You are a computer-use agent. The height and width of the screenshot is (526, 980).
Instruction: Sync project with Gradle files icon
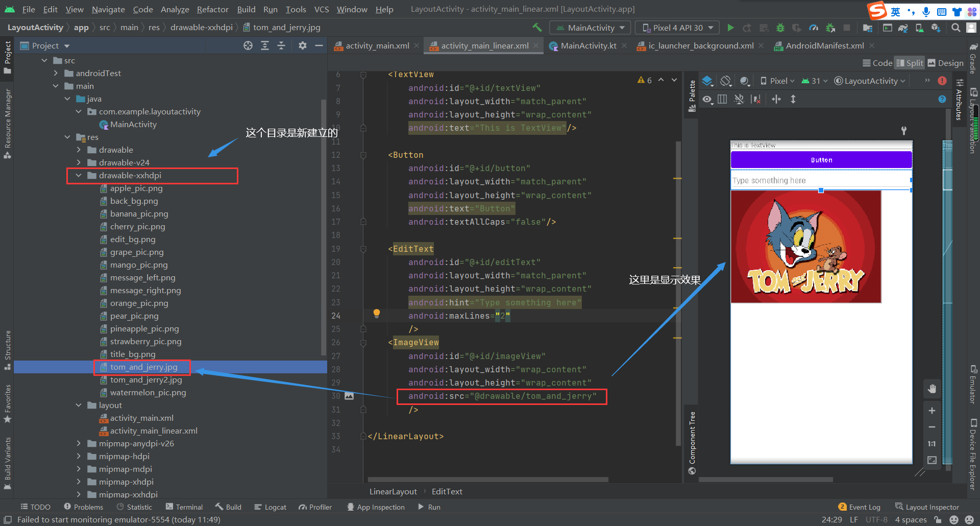(903, 28)
